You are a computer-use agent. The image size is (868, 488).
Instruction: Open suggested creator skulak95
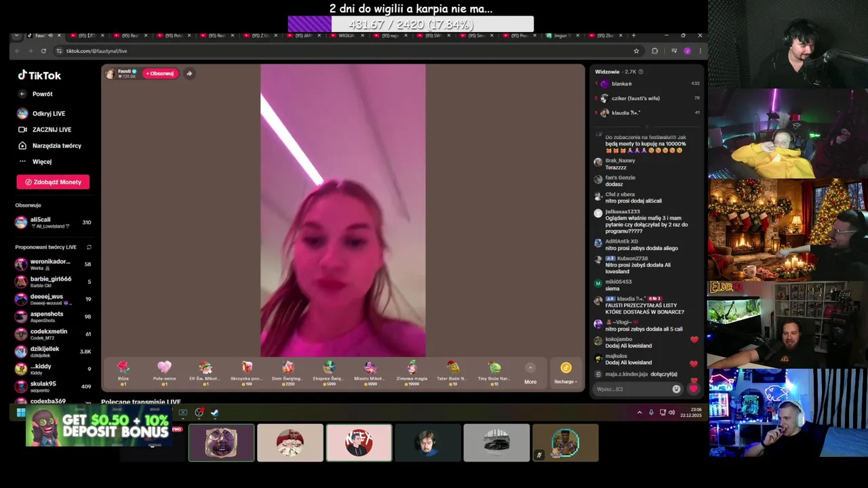click(53, 386)
